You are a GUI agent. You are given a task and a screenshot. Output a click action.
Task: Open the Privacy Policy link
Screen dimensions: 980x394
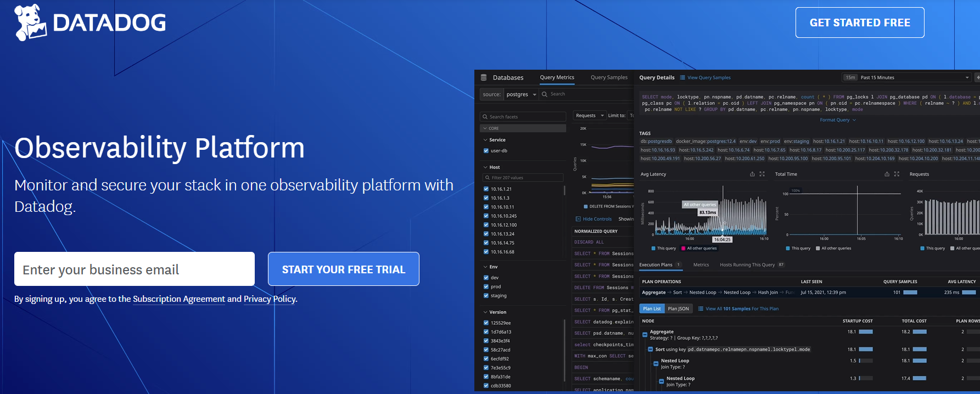tap(270, 299)
